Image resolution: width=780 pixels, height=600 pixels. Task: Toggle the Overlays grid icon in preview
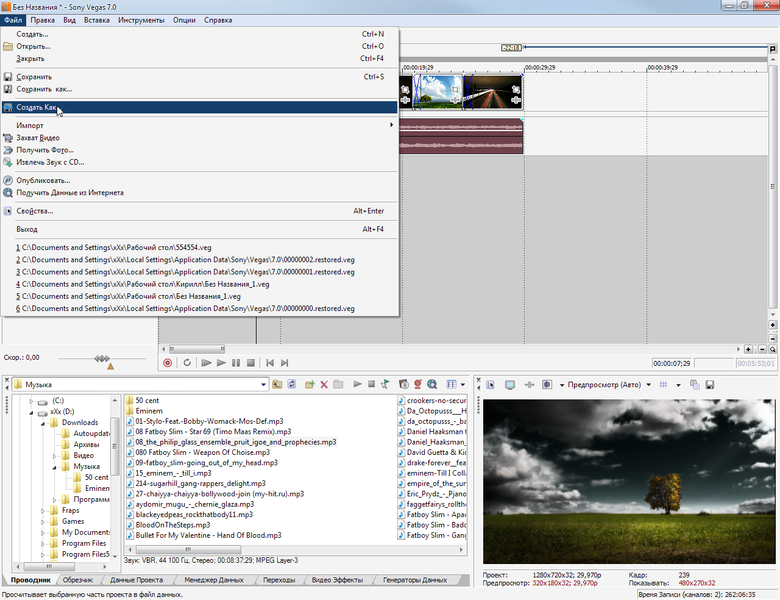pyautogui.click(x=663, y=385)
